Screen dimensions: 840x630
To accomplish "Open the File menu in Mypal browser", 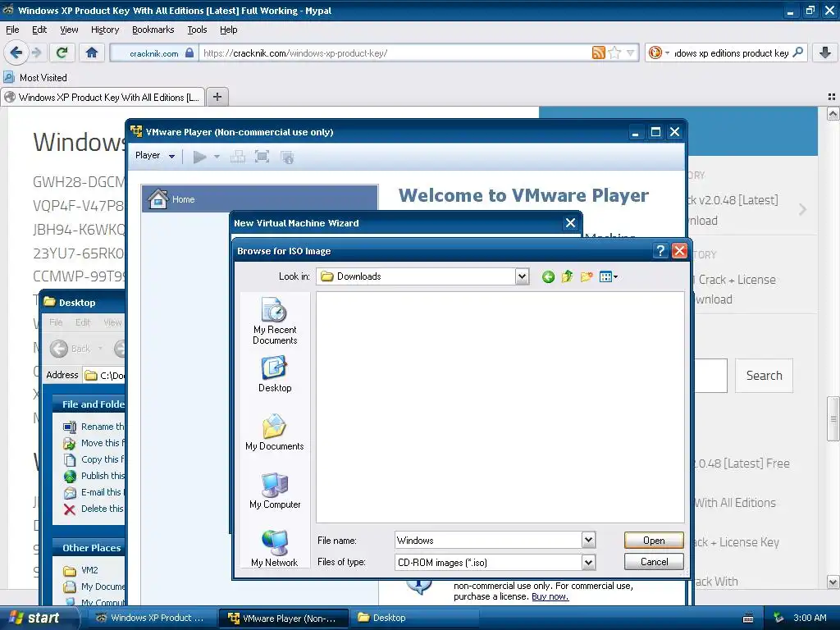I will point(12,30).
